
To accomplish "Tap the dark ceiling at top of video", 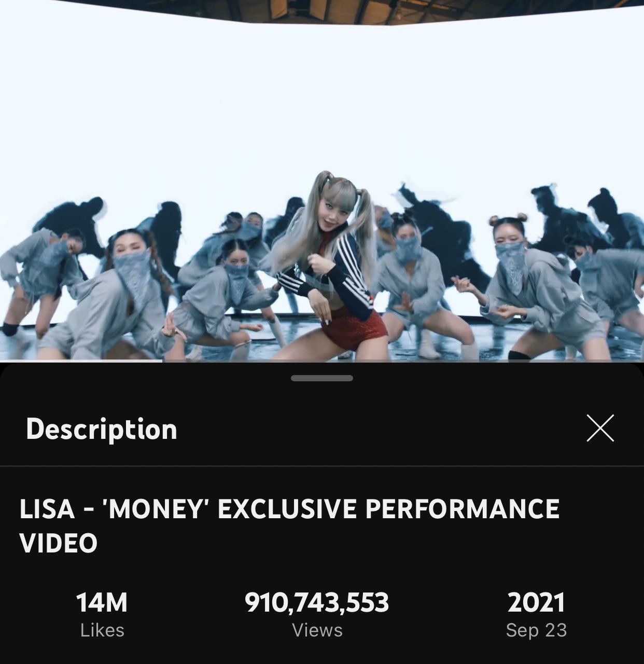I will [x=321, y=10].
